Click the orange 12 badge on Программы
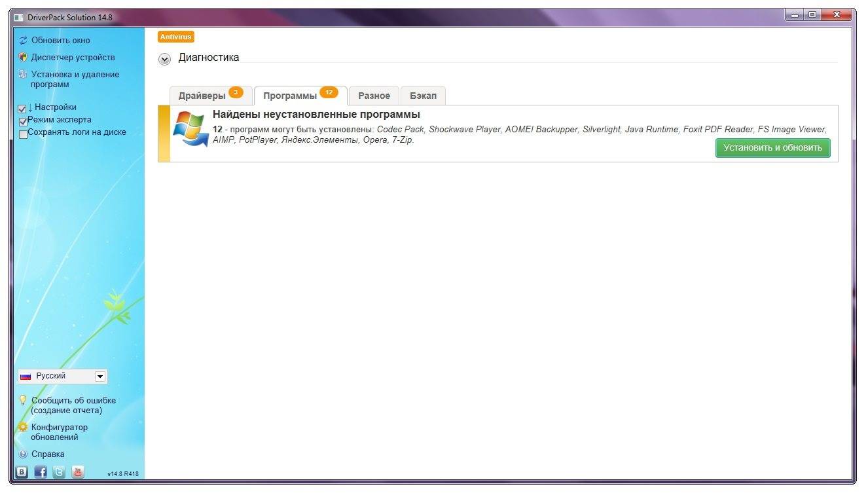Screen dimensions: 868x497 point(329,92)
